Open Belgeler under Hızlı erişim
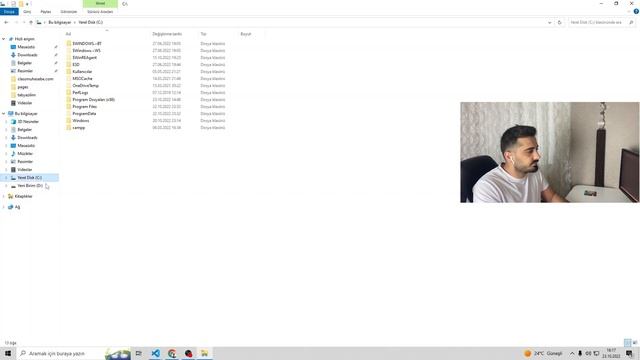Viewport: 640px width, 360px height. [x=24, y=63]
